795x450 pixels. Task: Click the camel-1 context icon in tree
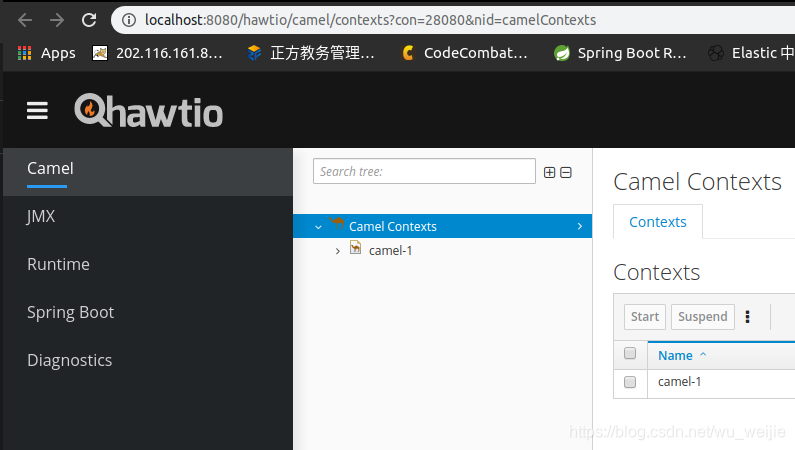tap(355, 247)
